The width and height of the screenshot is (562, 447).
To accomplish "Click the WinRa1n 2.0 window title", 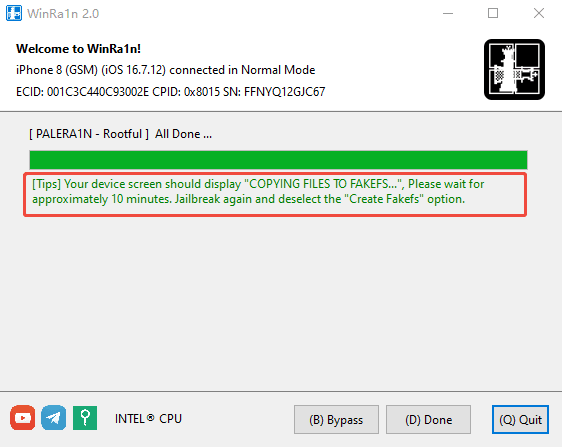I will click(63, 14).
